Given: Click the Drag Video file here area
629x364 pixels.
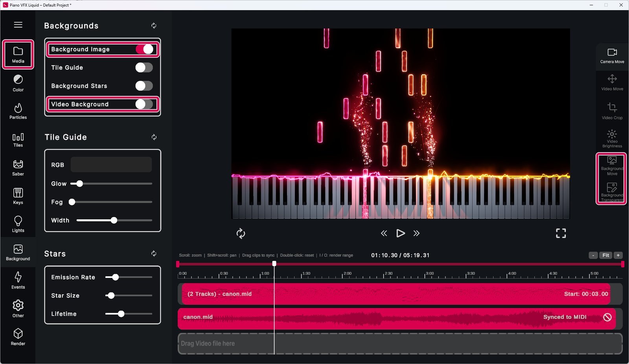Looking at the screenshot, I should (x=400, y=344).
